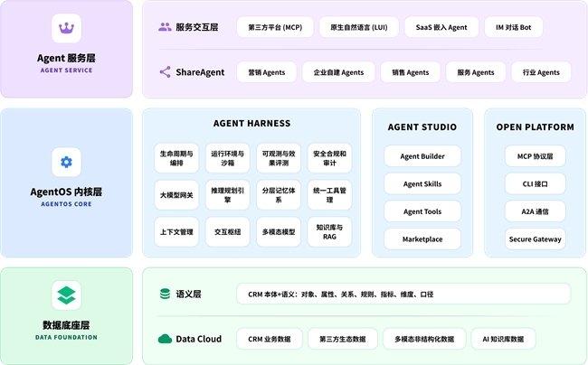Open Agent Skills in Agent Studio
The width and height of the screenshot is (588, 365).
(422, 183)
